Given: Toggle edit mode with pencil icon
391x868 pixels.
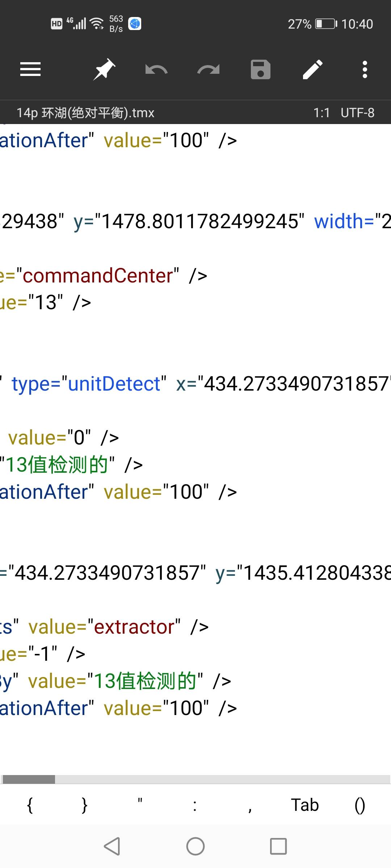Looking at the screenshot, I should pos(312,69).
